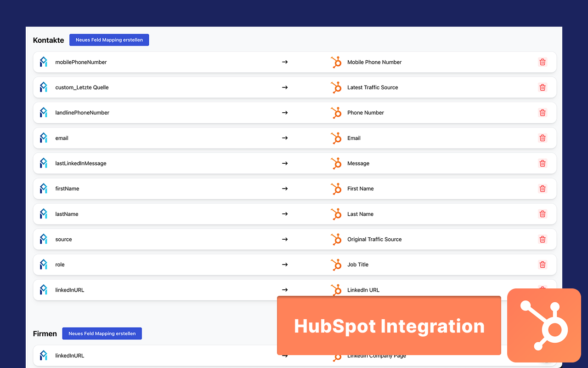Click the source app icon beside email
The width and height of the screenshot is (588, 368).
coord(44,138)
